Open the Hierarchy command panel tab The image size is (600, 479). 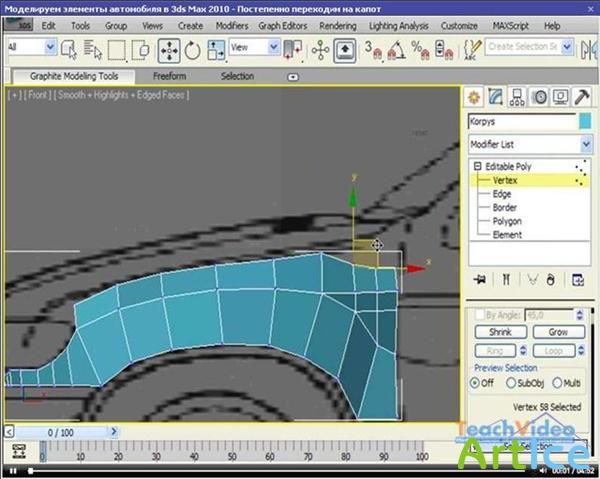point(518,97)
